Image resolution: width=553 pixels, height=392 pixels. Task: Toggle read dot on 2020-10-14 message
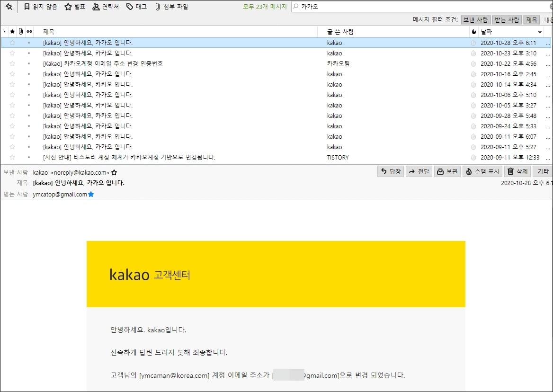[29, 84]
